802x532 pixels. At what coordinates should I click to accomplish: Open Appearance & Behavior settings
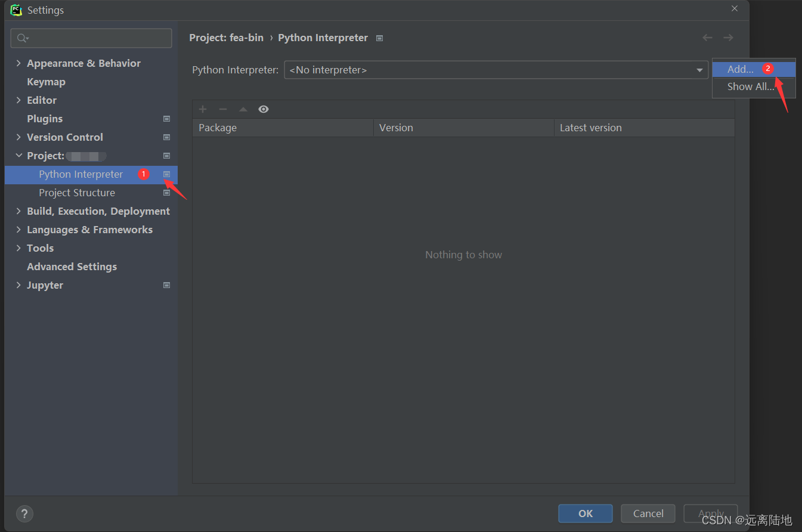[x=83, y=63]
